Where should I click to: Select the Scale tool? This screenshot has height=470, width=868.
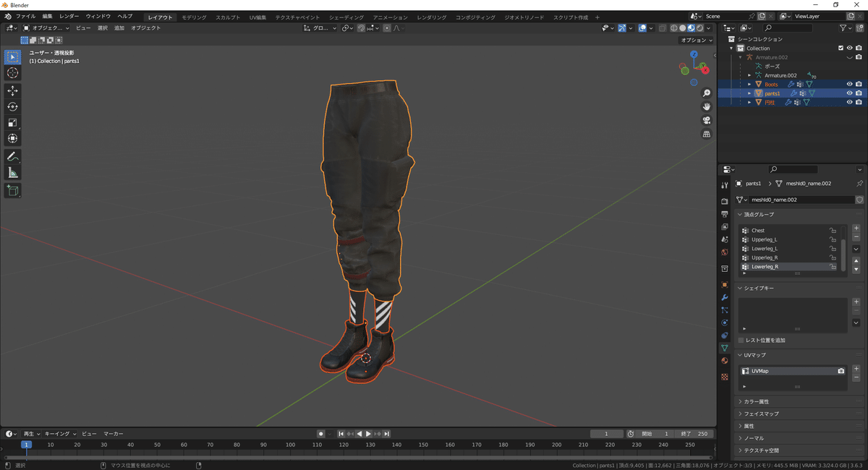pyautogui.click(x=13, y=123)
